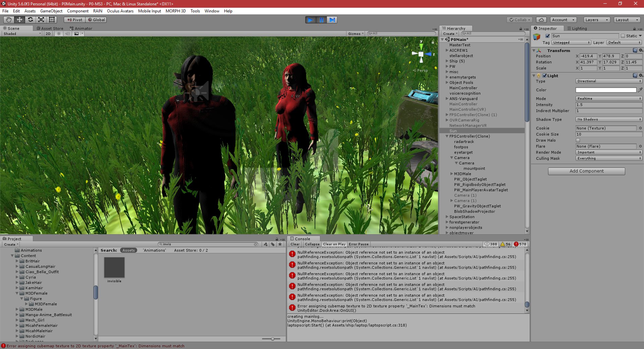
Task: Open the Shaded draw mode dropdown
Action: point(22,34)
